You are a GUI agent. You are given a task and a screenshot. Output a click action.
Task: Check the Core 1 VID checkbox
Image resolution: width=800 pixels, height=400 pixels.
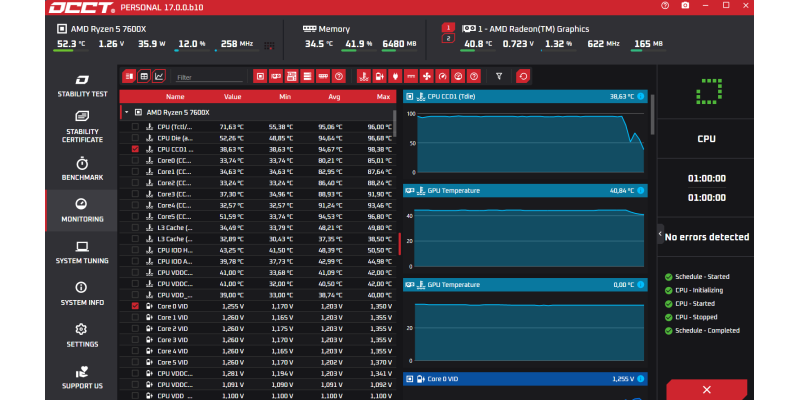click(135, 317)
